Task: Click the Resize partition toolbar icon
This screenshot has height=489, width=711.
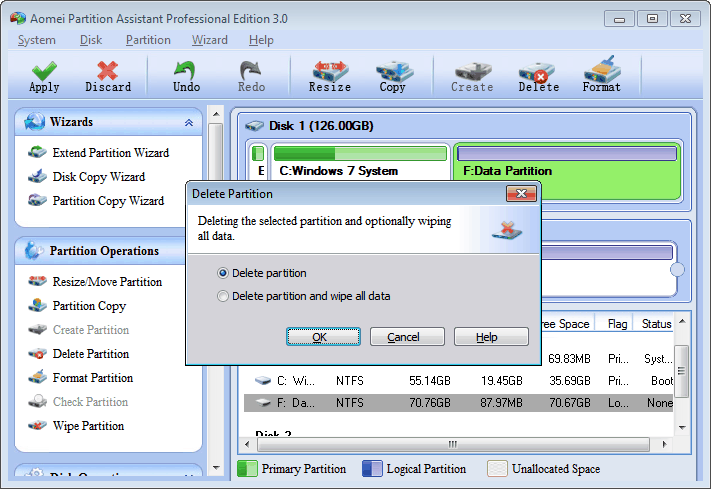Action: coord(330,71)
